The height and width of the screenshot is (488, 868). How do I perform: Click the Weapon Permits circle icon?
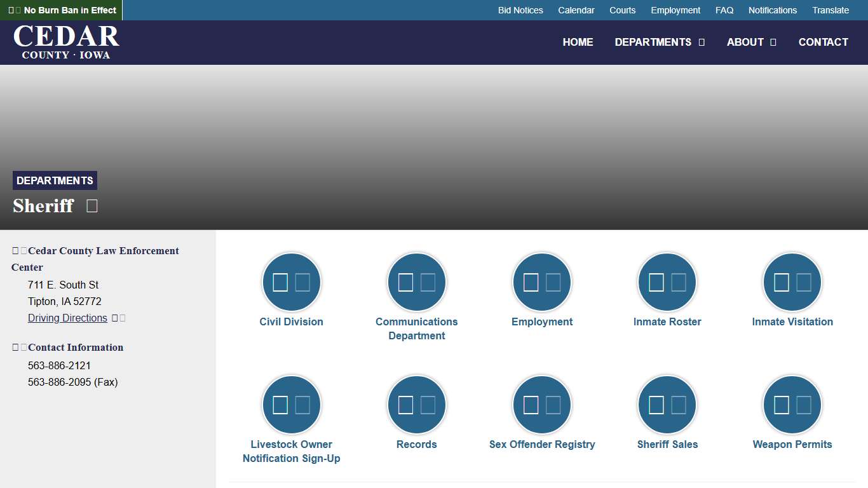(792, 405)
